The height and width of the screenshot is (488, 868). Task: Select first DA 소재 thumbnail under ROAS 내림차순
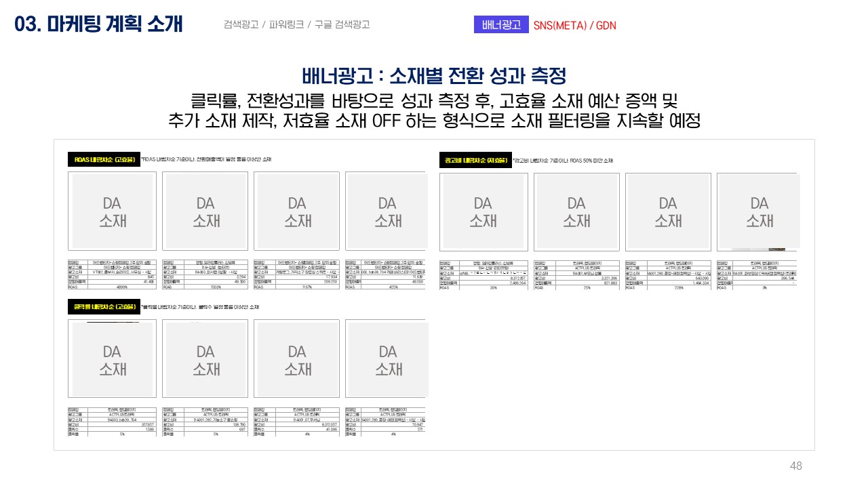point(113,211)
